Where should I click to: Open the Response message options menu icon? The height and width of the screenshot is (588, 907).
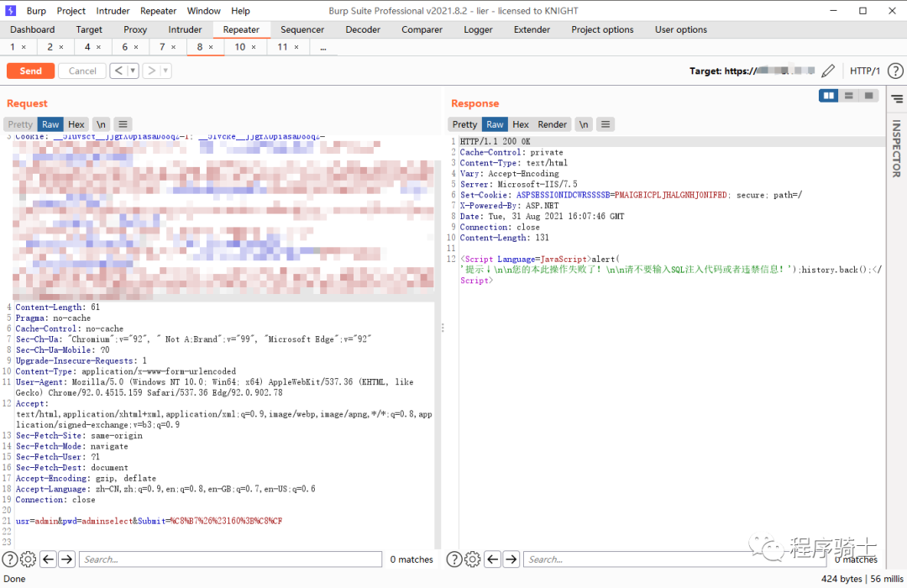606,124
